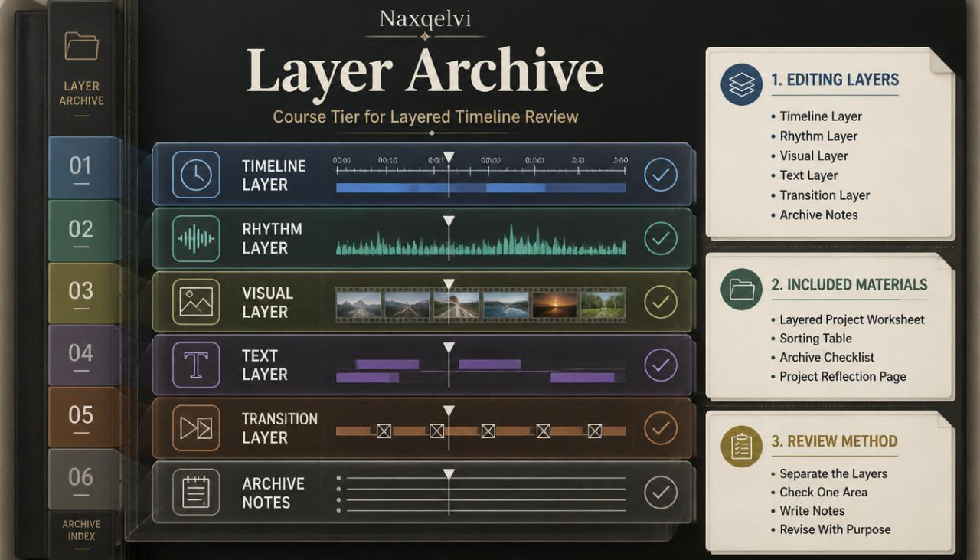This screenshot has height=560, width=980.
Task: Toggle the Transition Layer checkmark
Action: pyautogui.click(x=660, y=428)
